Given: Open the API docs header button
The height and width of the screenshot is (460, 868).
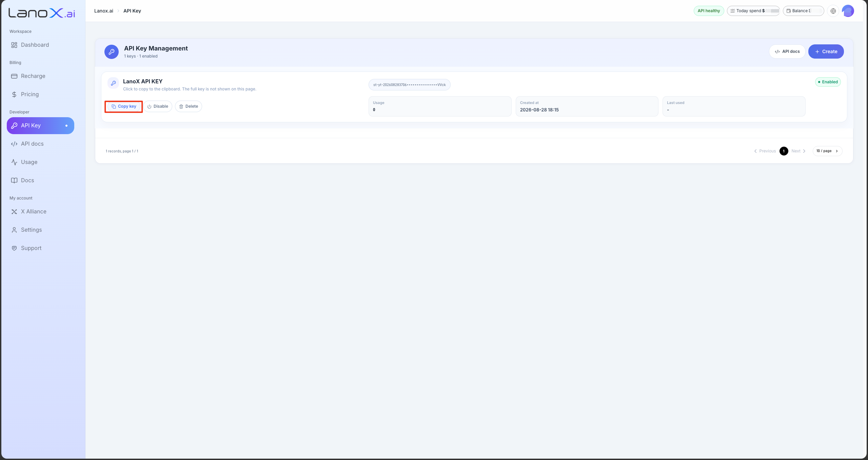Looking at the screenshot, I should click(x=787, y=51).
